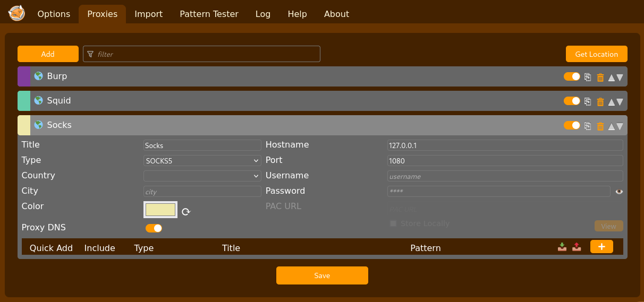Click the Save button

322,275
